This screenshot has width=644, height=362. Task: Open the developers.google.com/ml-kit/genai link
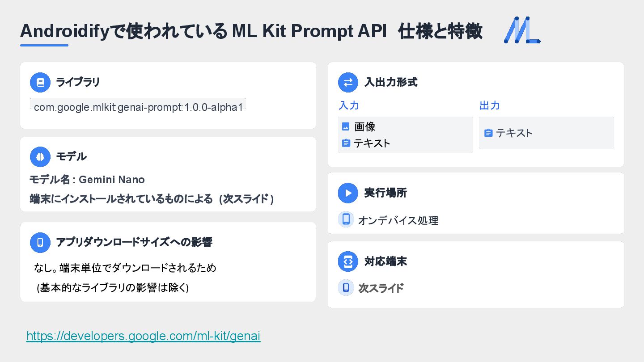[143, 336]
